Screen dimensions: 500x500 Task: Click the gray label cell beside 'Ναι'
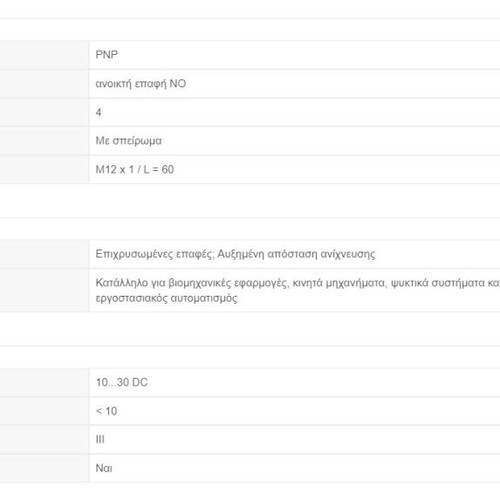coord(44,468)
